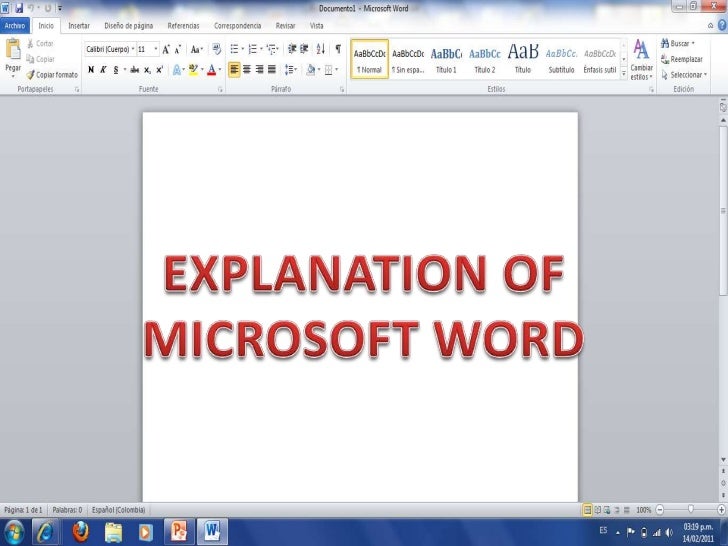Screen dimensions: 728x546
Task: Increase font size with grow font icon
Action: click(166, 49)
